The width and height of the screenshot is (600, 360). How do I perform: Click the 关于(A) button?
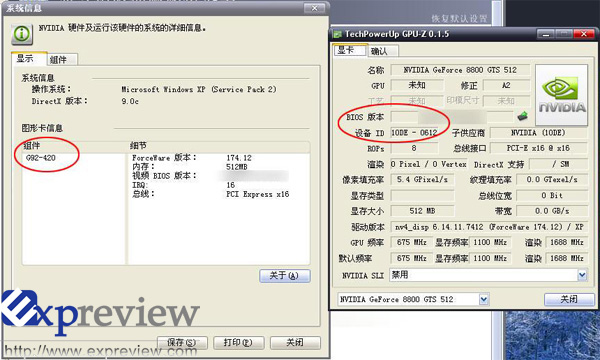pyautogui.click(x=285, y=276)
